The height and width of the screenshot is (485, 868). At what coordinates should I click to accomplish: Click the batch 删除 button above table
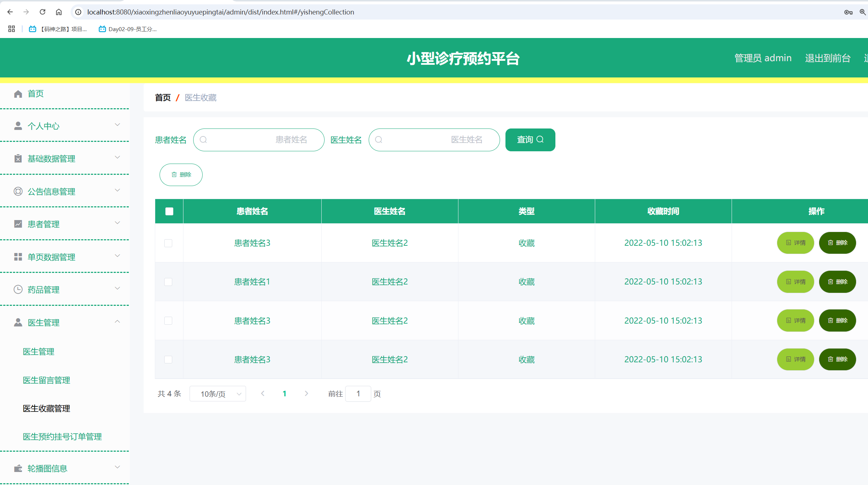tap(181, 175)
